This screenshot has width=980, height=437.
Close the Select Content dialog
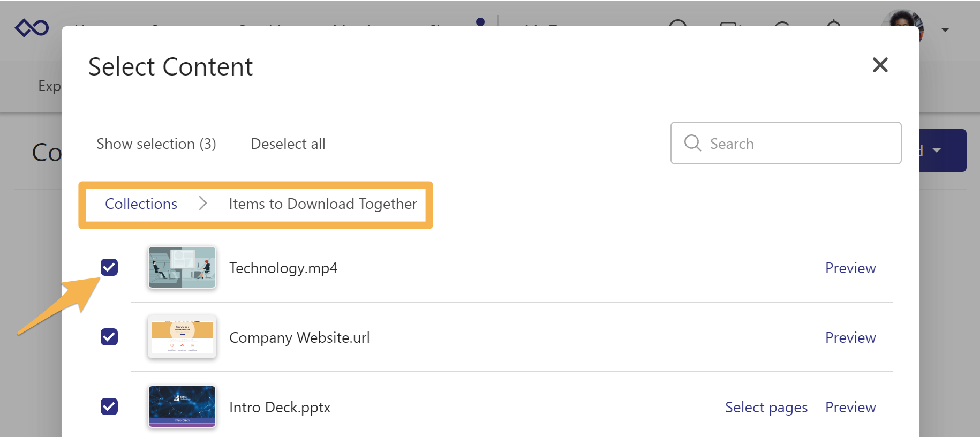[x=880, y=65]
